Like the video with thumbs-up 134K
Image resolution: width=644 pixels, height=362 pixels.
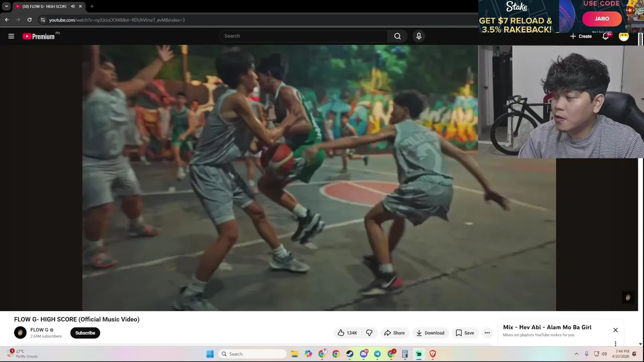tap(347, 333)
